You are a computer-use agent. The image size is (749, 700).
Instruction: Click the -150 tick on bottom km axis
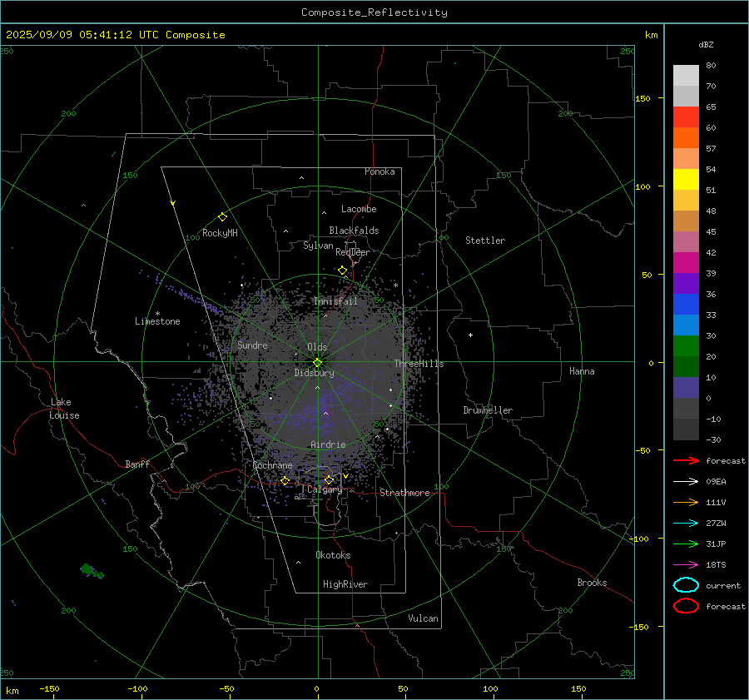tap(49, 688)
